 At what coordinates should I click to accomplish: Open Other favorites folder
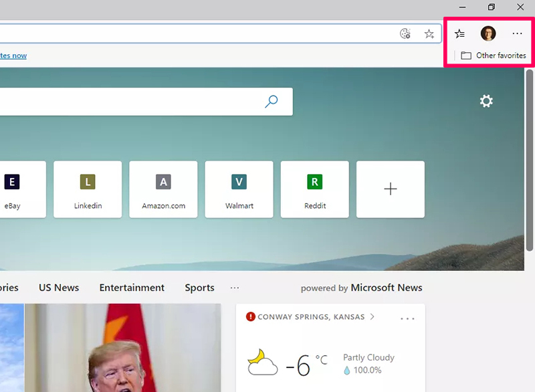tap(494, 56)
